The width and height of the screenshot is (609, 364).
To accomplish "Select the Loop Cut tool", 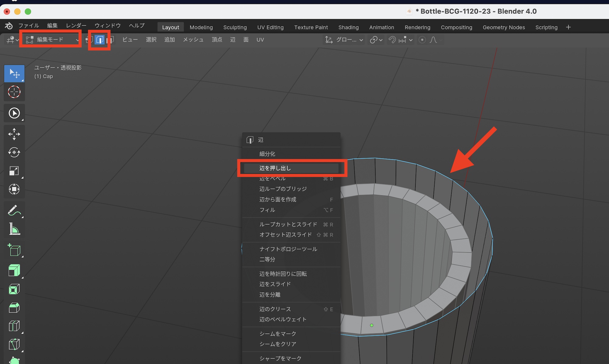I will tap(14, 326).
